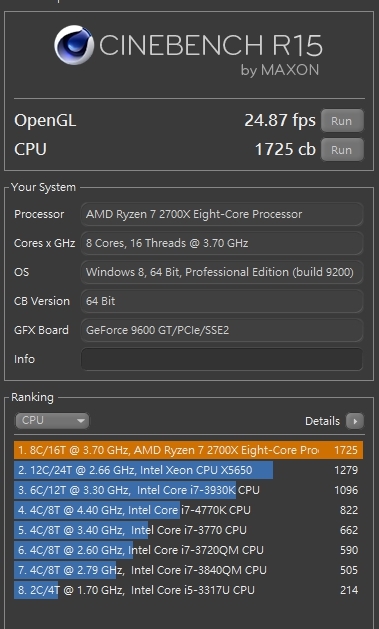379x629 pixels.
Task: Click the OS information field
Action: pos(222,272)
